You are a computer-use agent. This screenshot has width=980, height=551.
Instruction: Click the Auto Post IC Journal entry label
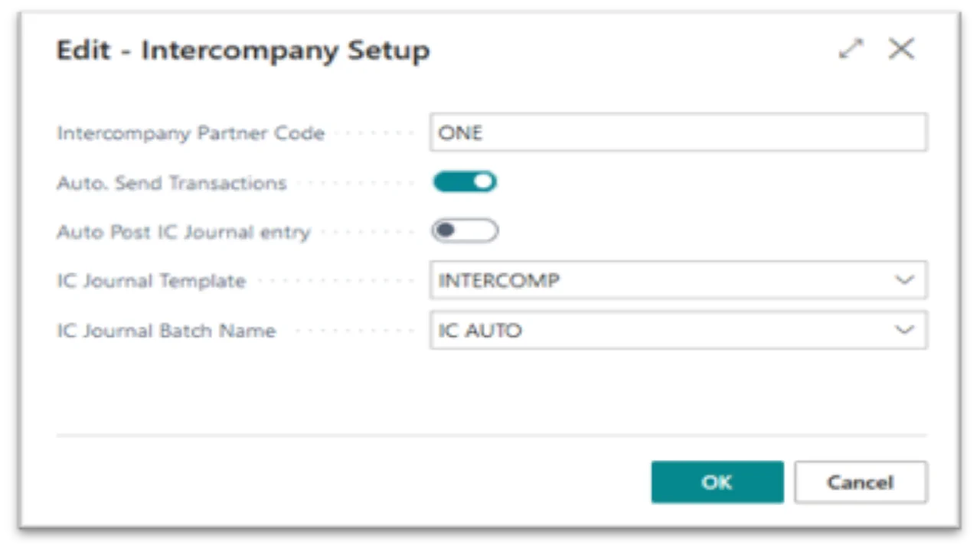pos(184,232)
